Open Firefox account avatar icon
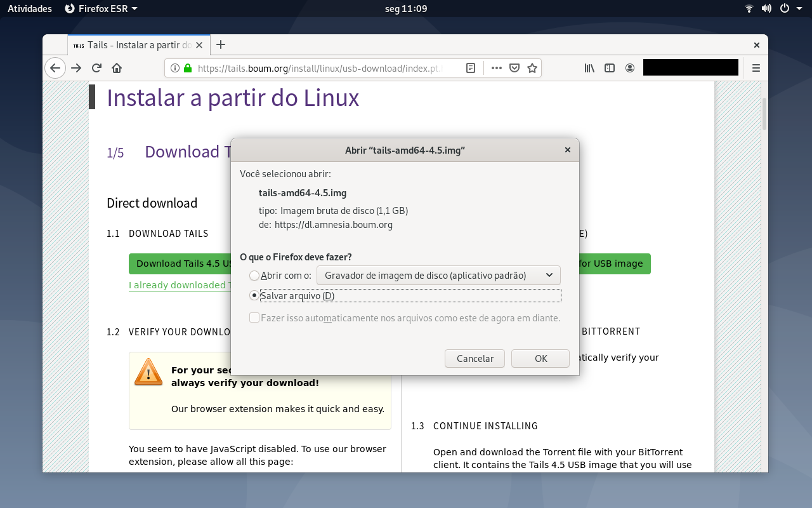This screenshot has width=812, height=508. (630, 68)
